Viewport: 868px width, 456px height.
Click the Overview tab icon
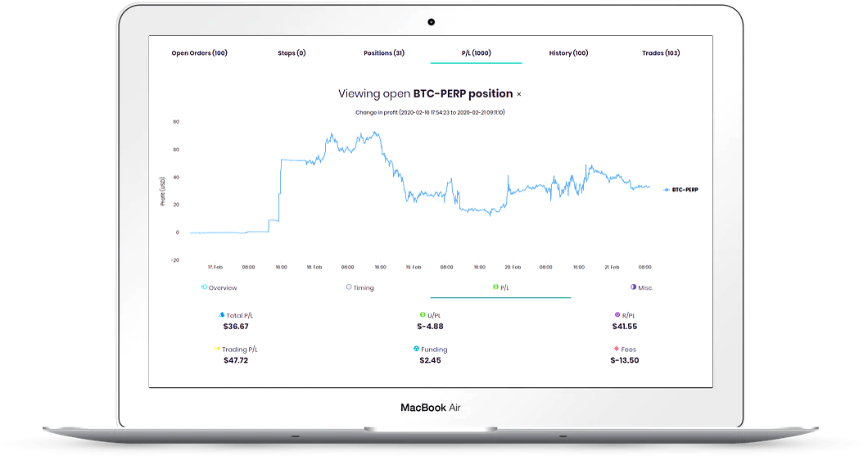point(204,287)
